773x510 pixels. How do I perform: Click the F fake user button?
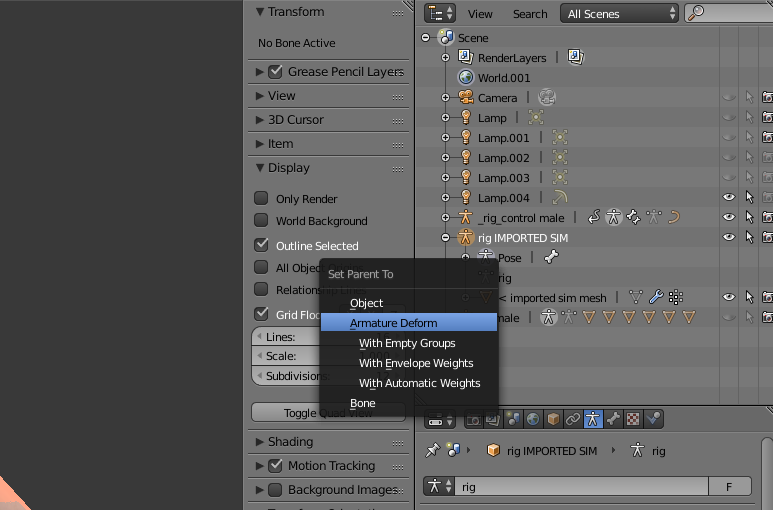point(730,486)
